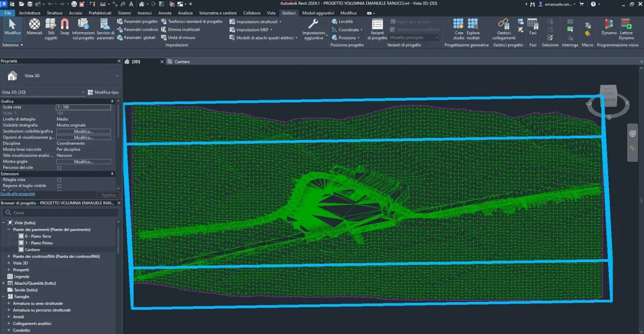This screenshot has width=644, height=334.
Task: Switch to the Architettura ribbon tab
Action: coord(30,12)
